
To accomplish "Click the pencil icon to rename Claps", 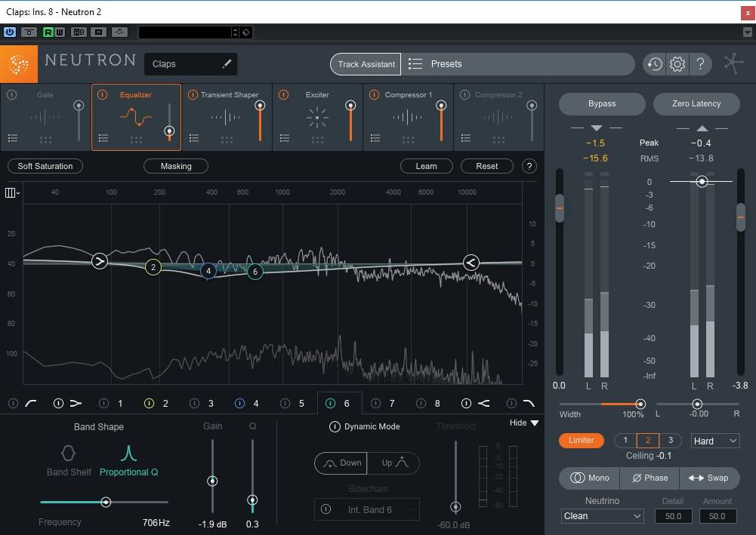I will click(227, 64).
